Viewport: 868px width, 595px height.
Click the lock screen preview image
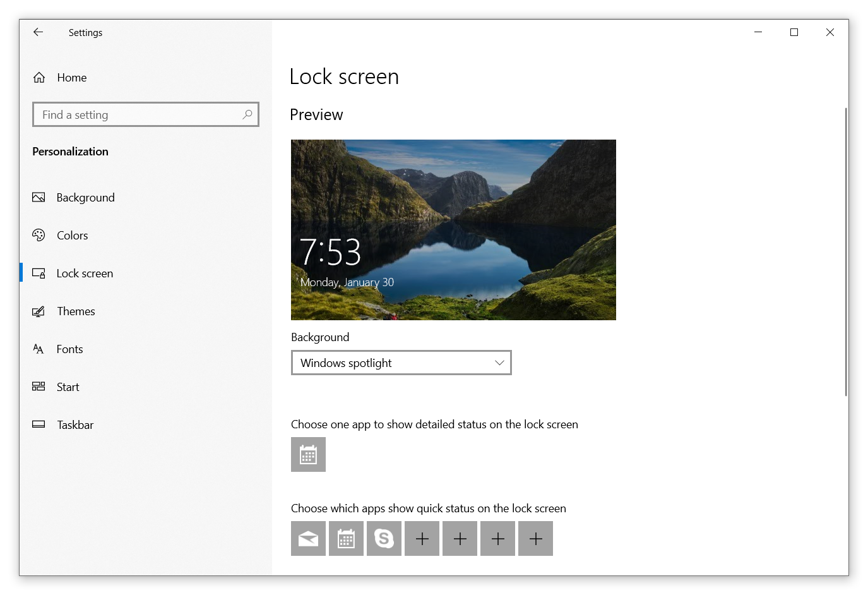click(x=453, y=230)
